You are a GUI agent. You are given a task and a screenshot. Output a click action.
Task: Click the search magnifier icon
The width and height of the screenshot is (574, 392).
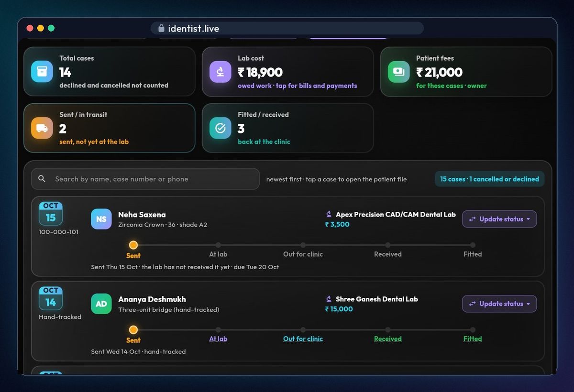tap(42, 179)
